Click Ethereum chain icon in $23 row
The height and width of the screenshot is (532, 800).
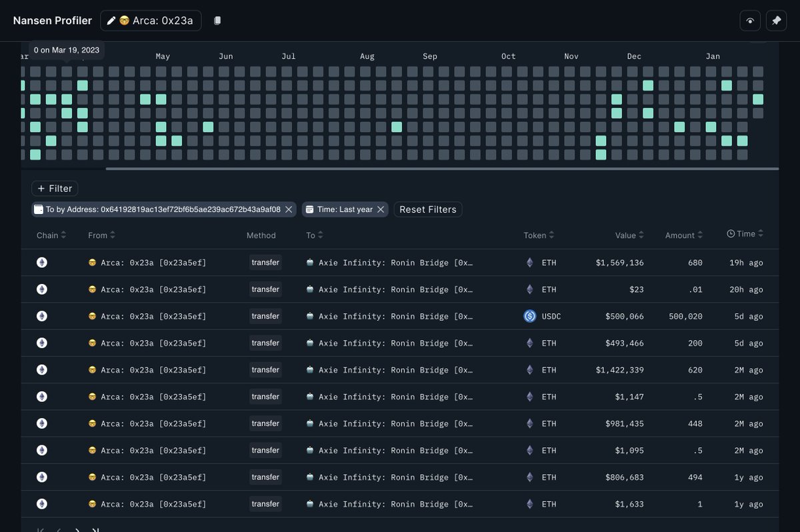[42, 289]
